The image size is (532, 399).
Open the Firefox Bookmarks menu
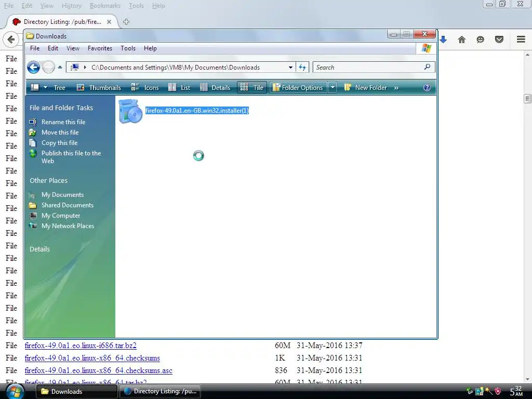[x=105, y=6]
